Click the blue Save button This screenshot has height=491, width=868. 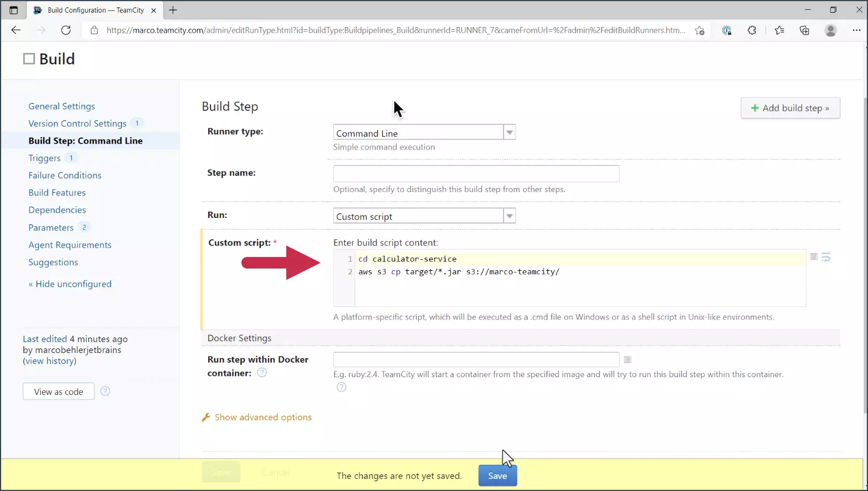point(497,475)
